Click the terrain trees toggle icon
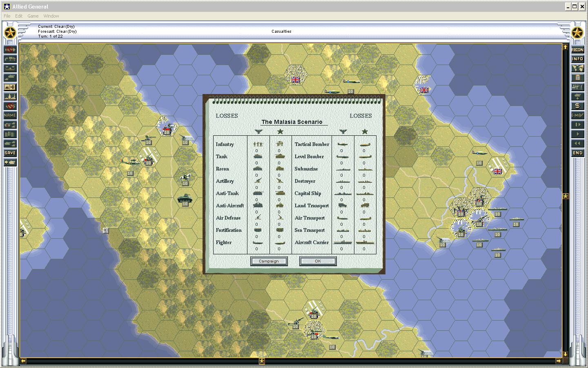588x368 pixels. pos(10,96)
